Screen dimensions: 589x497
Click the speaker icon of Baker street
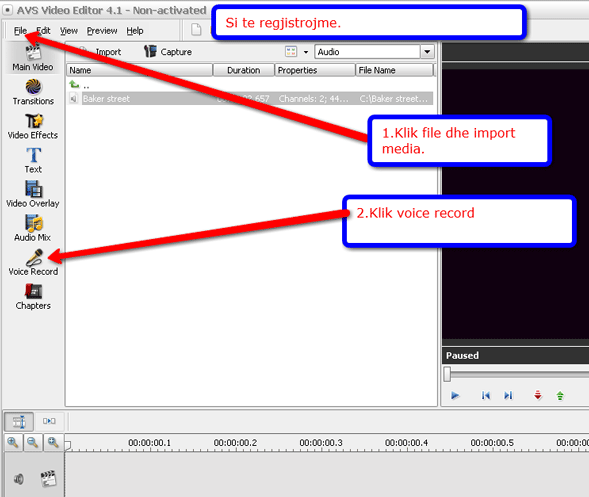point(74,98)
